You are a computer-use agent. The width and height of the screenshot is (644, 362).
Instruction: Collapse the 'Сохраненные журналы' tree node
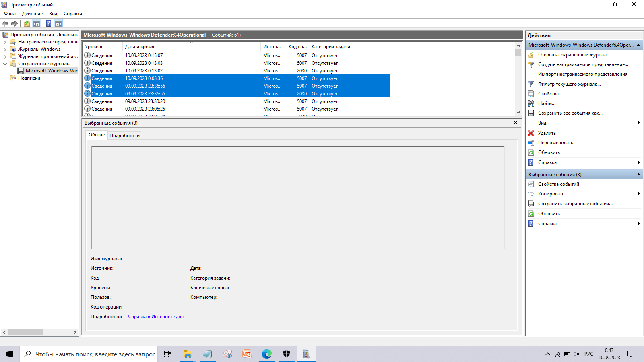5,64
